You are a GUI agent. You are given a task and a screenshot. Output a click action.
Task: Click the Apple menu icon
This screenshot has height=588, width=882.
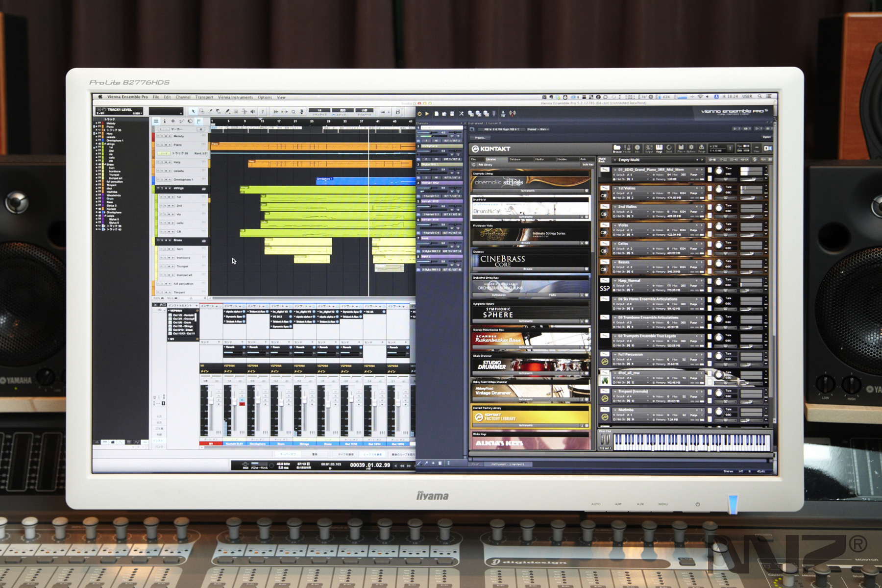(x=100, y=97)
